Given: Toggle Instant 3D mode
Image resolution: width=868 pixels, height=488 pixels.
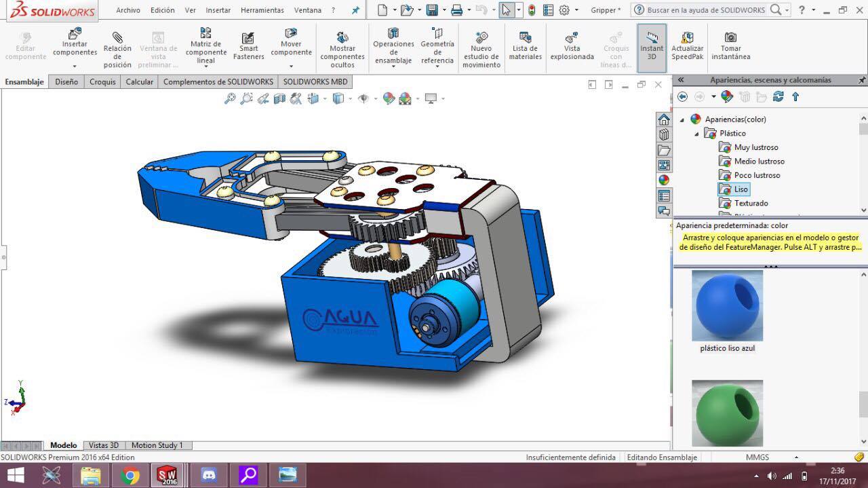Looking at the screenshot, I should pos(652,44).
